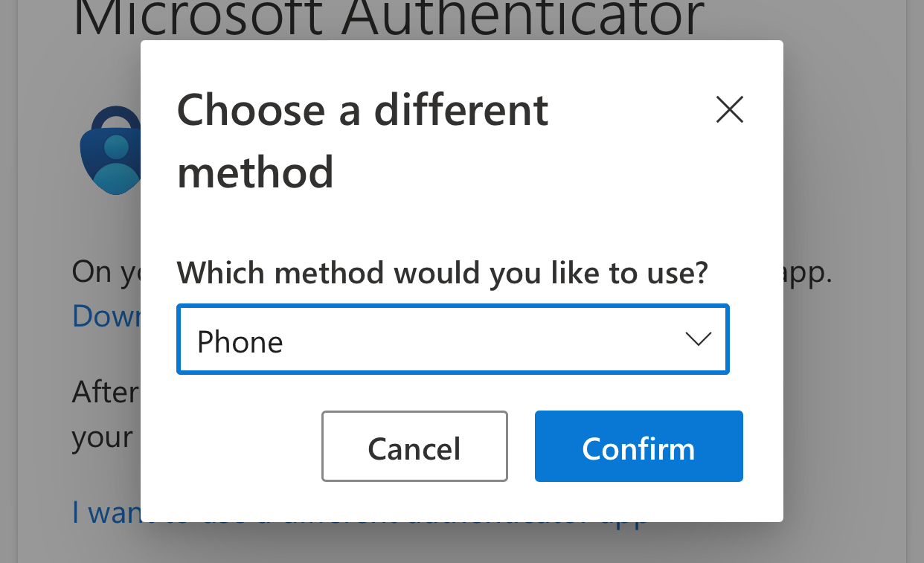This screenshot has height=563, width=924.
Task: Confirm the selected Phone method
Action: 638,446
